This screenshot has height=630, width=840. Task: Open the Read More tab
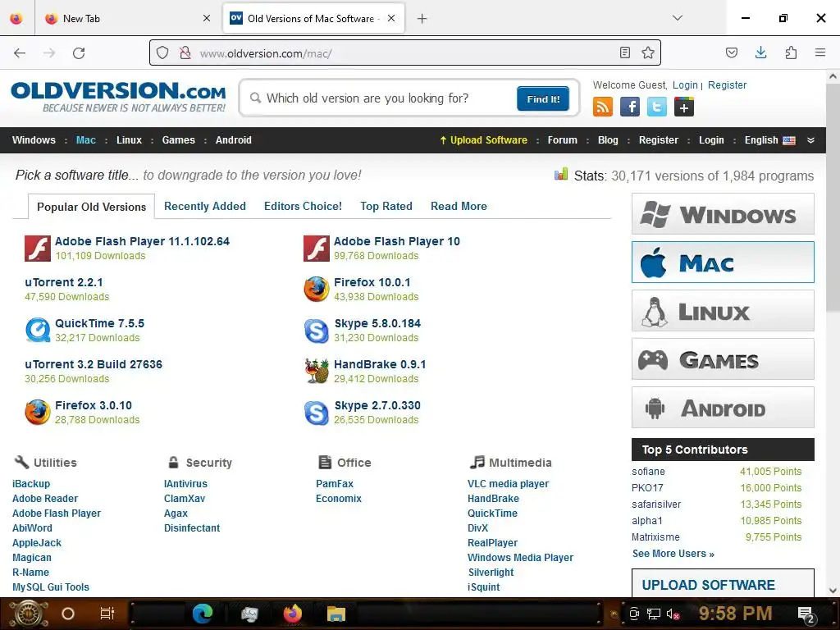tap(459, 206)
